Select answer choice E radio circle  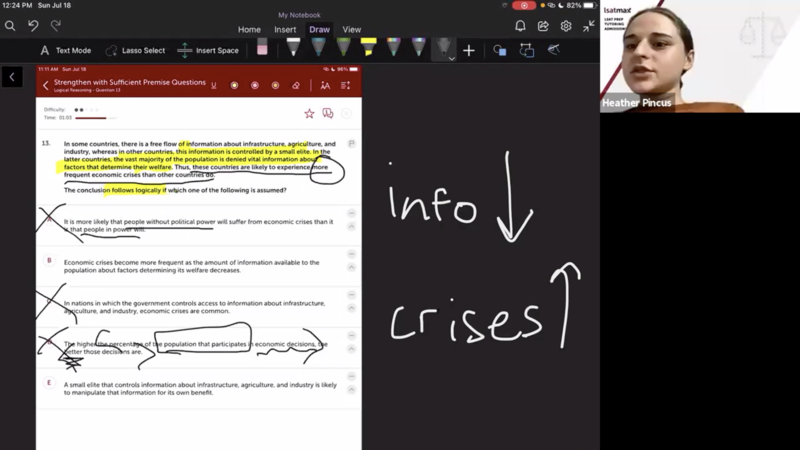point(49,383)
